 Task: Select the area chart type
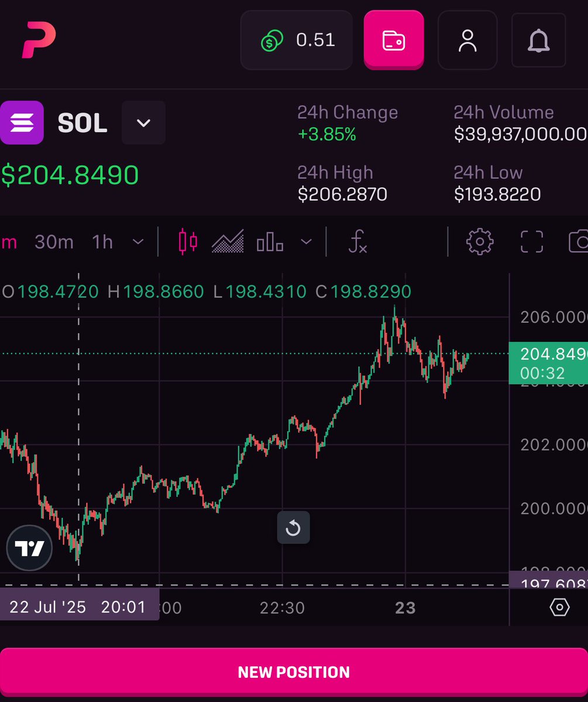228,242
